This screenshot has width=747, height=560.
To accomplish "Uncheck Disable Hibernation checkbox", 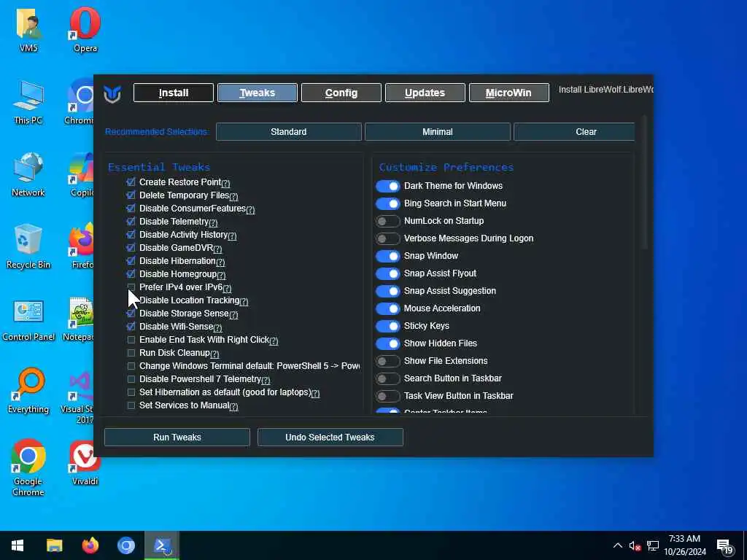I will click(131, 261).
